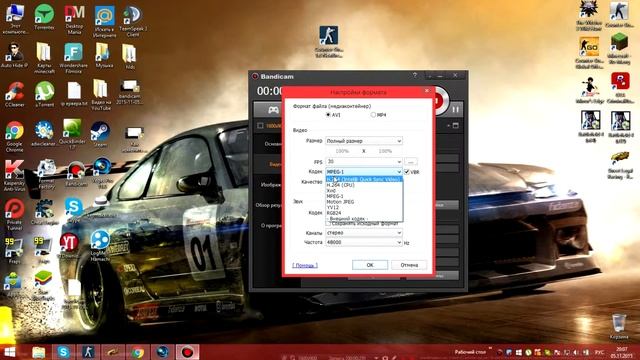Viewport: 640px width, 360px height.
Task: Choose Xvid codec from list
Action: pyautogui.click(x=364, y=191)
